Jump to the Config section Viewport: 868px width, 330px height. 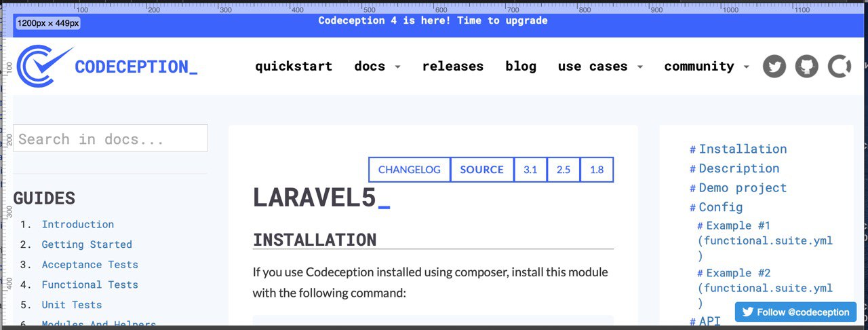[721, 207]
